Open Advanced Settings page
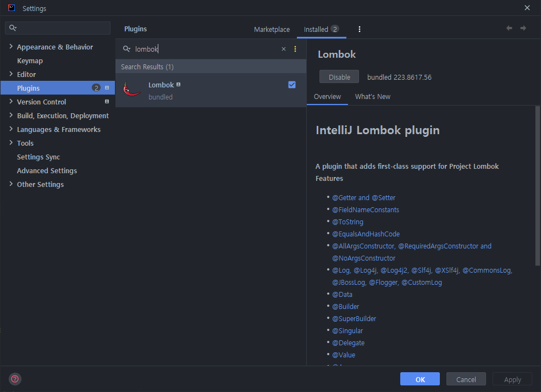 (47, 171)
